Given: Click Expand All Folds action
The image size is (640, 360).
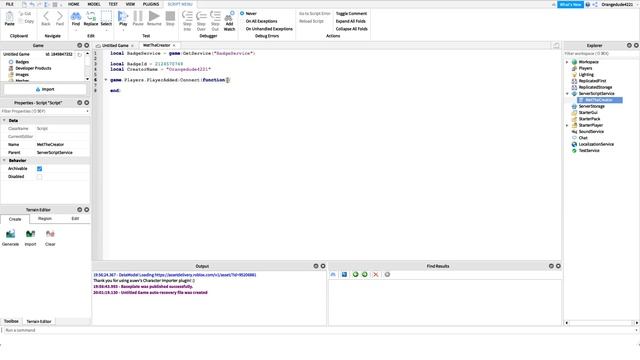Looking at the screenshot, I should click(351, 21).
